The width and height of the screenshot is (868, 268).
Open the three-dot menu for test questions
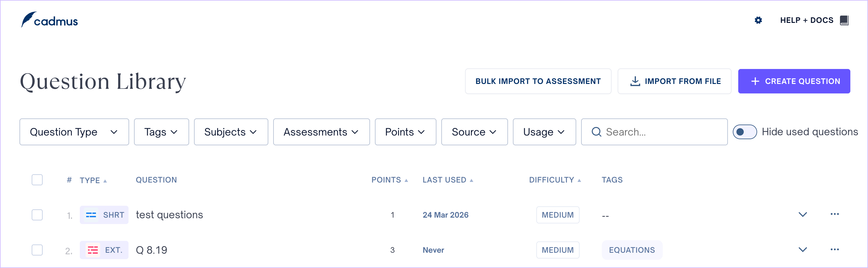click(834, 214)
